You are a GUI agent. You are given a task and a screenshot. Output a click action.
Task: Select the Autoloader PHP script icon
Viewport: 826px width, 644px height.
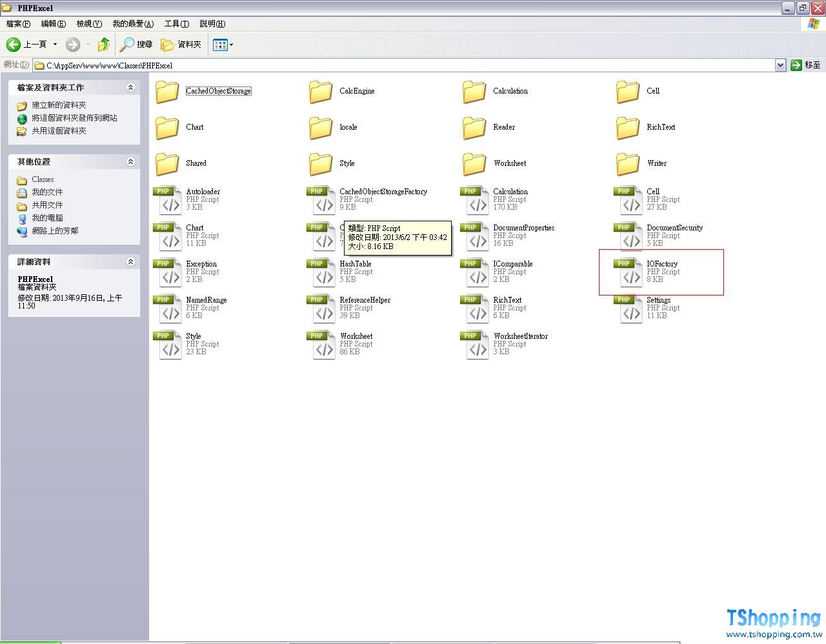[x=168, y=201]
